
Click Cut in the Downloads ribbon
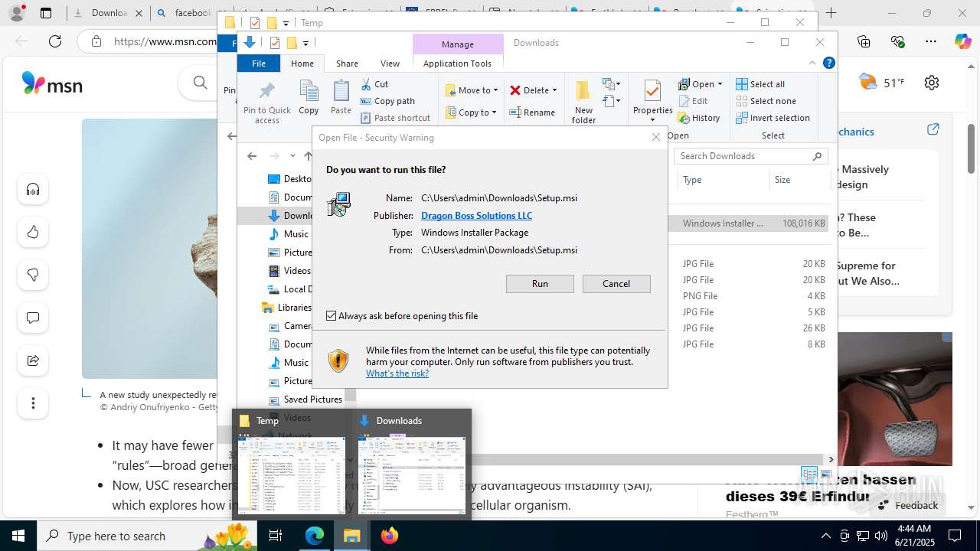374,84
